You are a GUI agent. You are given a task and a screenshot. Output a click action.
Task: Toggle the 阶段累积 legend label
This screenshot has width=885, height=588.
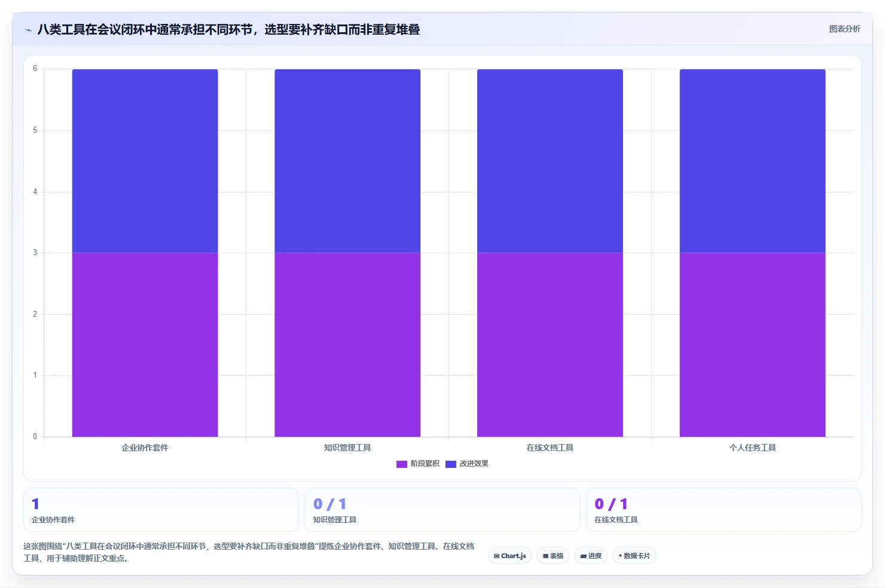tap(425, 464)
